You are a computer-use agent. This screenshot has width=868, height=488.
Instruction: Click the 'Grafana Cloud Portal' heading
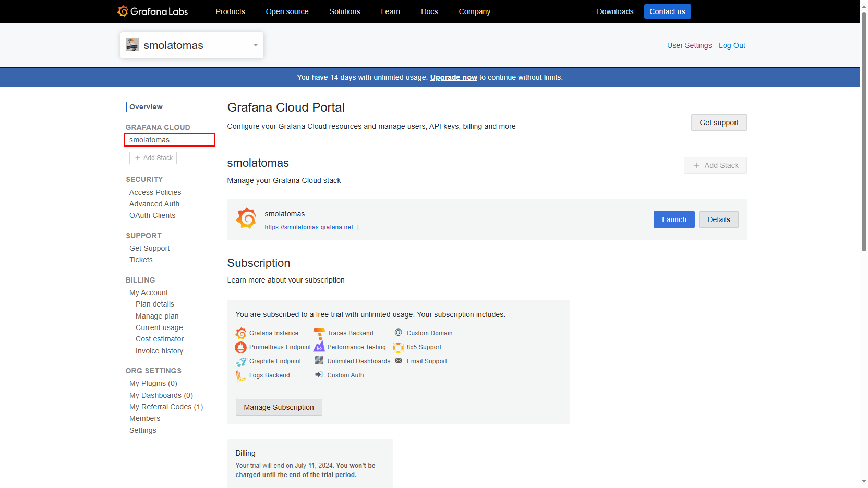coord(286,107)
